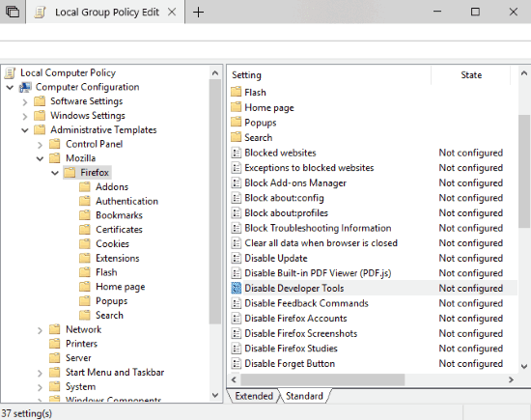Click scroll up arrow in tree pane
The width and height of the screenshot is (531, 420).
215,72
